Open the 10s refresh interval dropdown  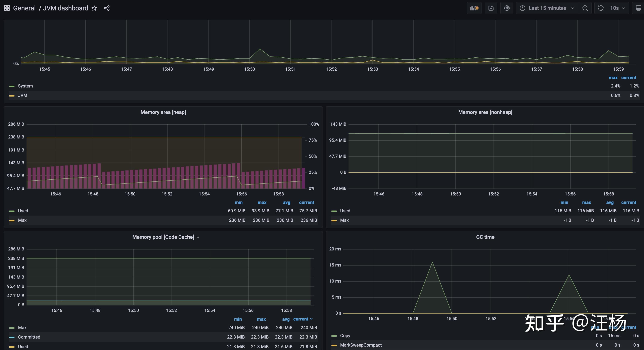[617, 8]
